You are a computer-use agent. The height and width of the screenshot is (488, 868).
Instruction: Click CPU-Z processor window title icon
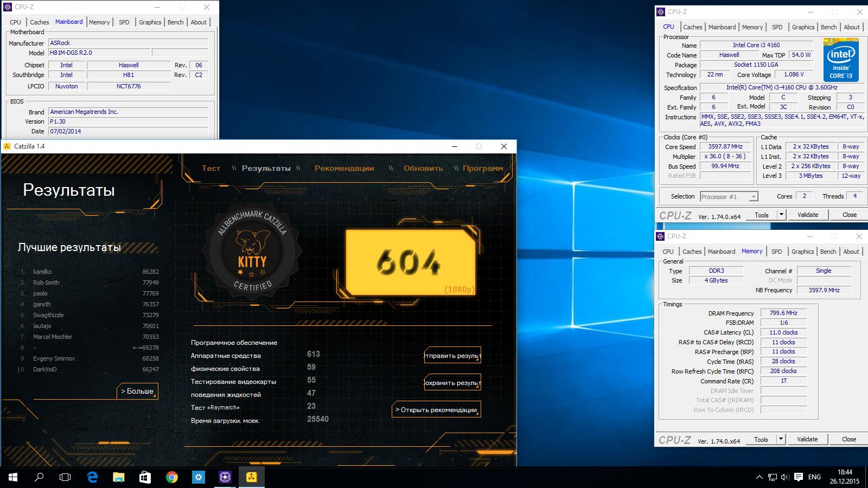660,11
